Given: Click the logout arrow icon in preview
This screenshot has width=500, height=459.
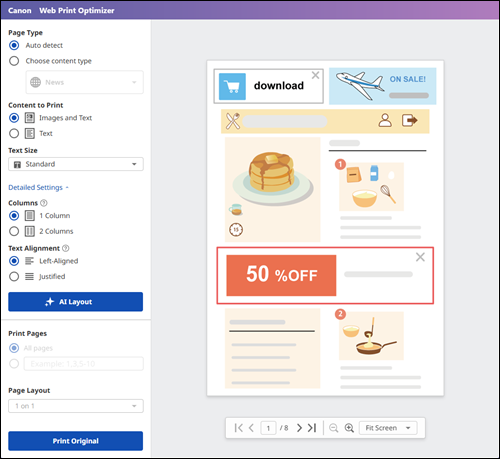Looking at the screenshot, I should [x=410, y=120].
